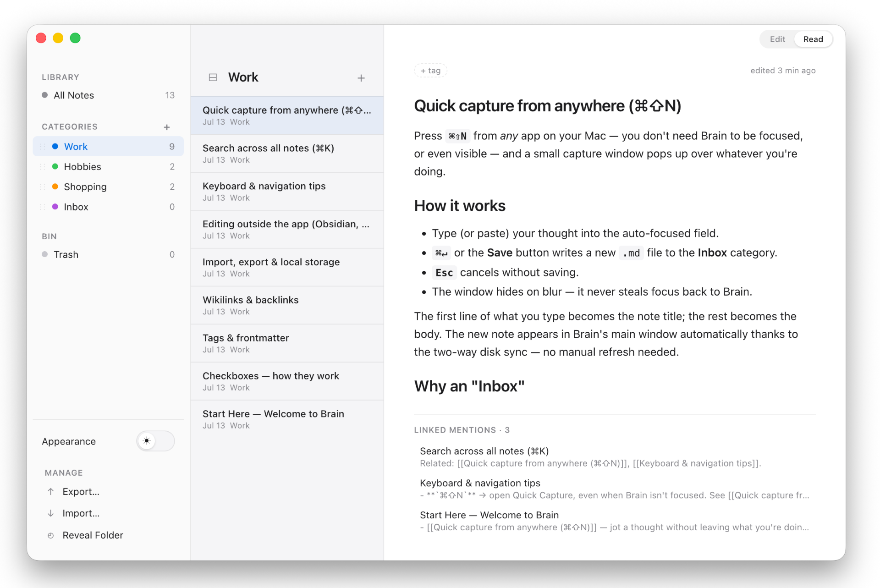Screen dimensions: 880x588
Task: Open All Notes in the library
Action: tap(108, 95)
